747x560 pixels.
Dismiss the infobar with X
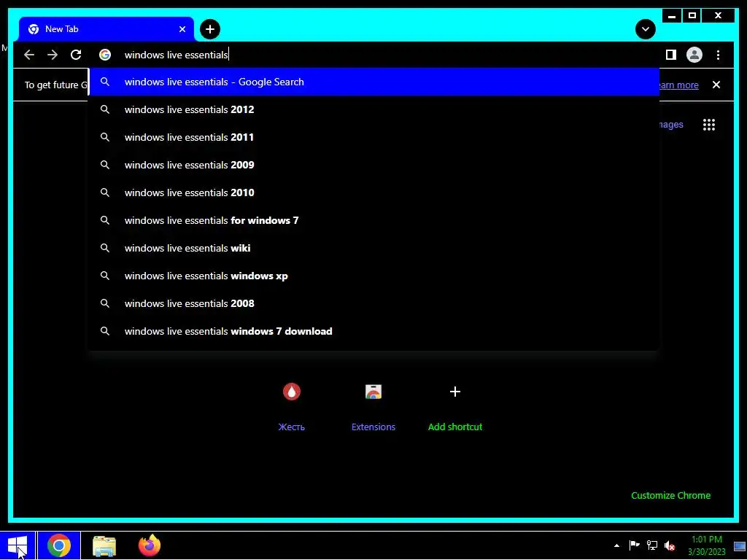[x=716, y=85]
